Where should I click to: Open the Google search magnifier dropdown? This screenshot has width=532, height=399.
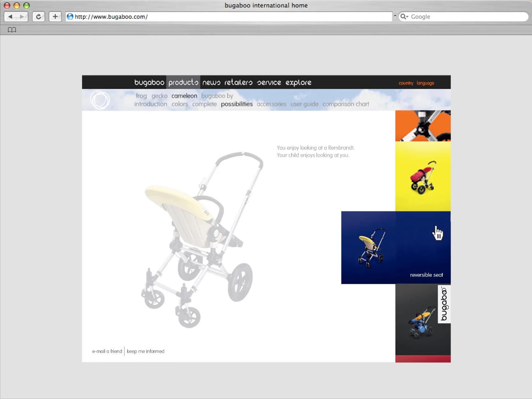click(404, 17)
